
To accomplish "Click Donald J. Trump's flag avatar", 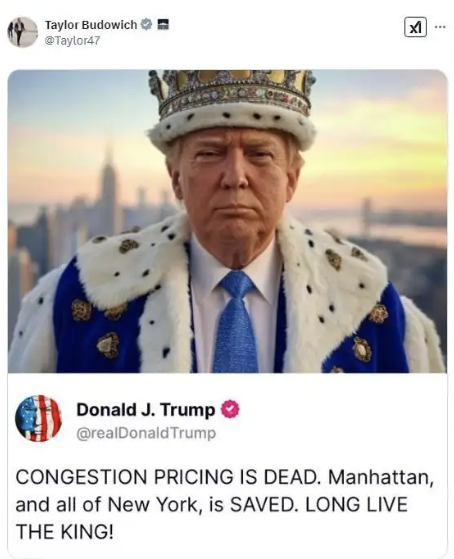I will (x=38, y=418).
